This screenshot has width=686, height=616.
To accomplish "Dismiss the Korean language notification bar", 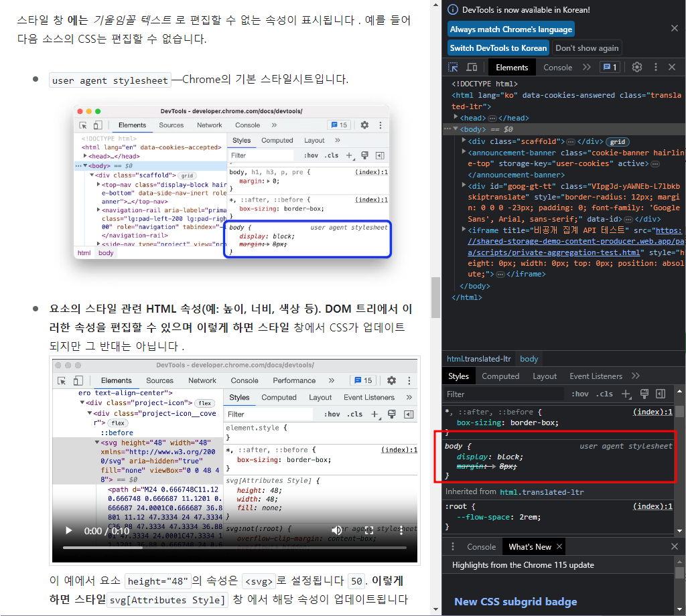I will (x=674, y=28).
